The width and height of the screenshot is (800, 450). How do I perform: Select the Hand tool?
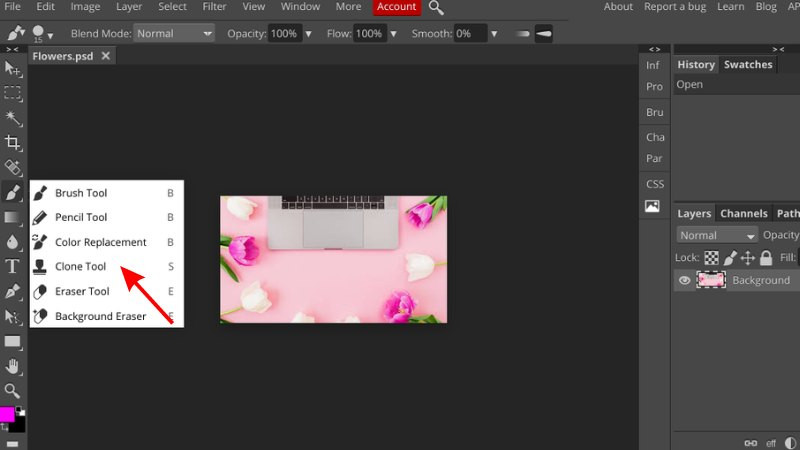(13, 366)
